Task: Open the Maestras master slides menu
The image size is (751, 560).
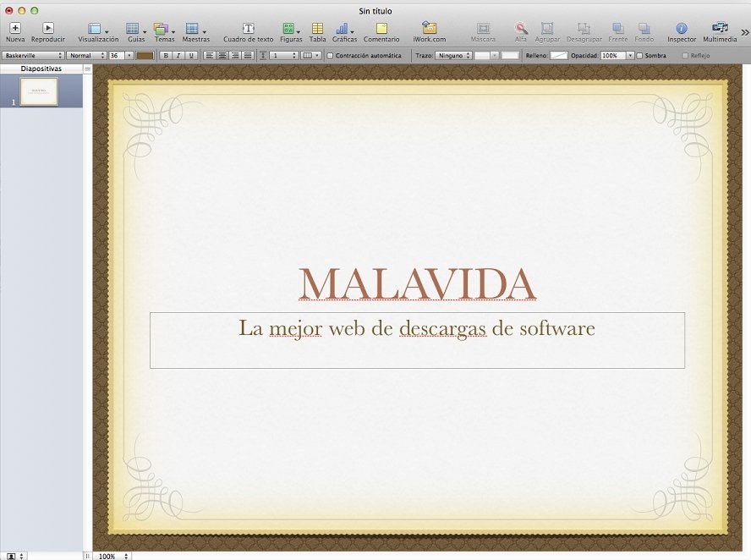Action: point(196,32)
